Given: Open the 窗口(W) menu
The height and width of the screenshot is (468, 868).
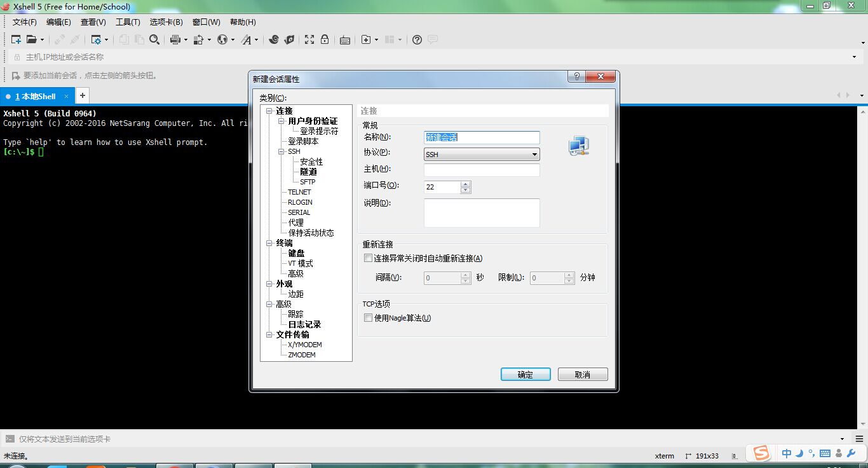Looking at the screenshot, I should 206,22.
